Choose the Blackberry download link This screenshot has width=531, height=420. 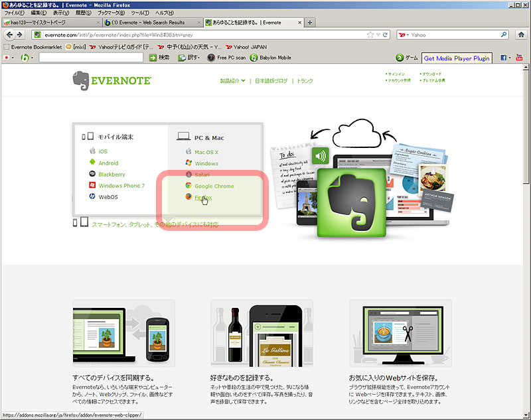(x=112, y=175)
